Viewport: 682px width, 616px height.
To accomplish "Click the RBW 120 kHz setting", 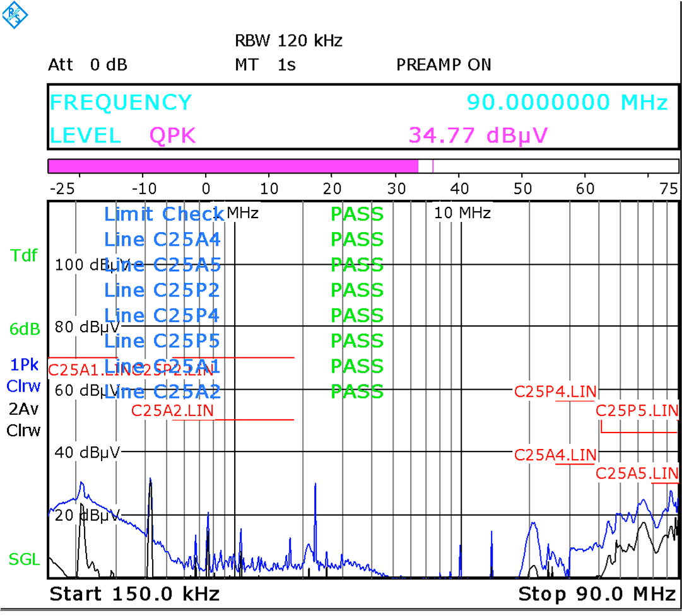I will point(288,41).
